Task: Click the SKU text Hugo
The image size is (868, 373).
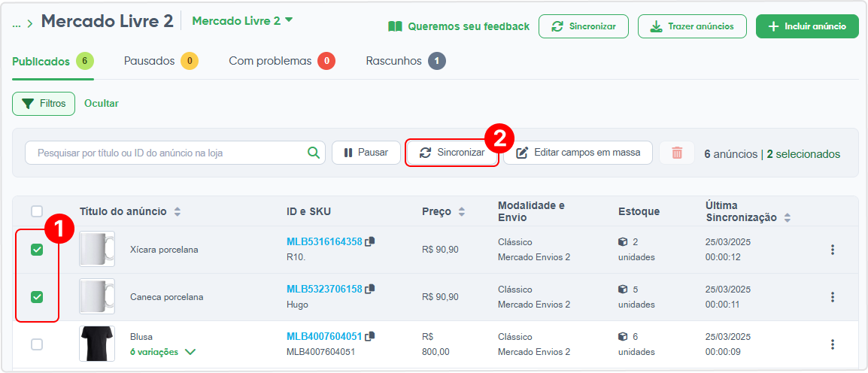Action: (297, 305)
